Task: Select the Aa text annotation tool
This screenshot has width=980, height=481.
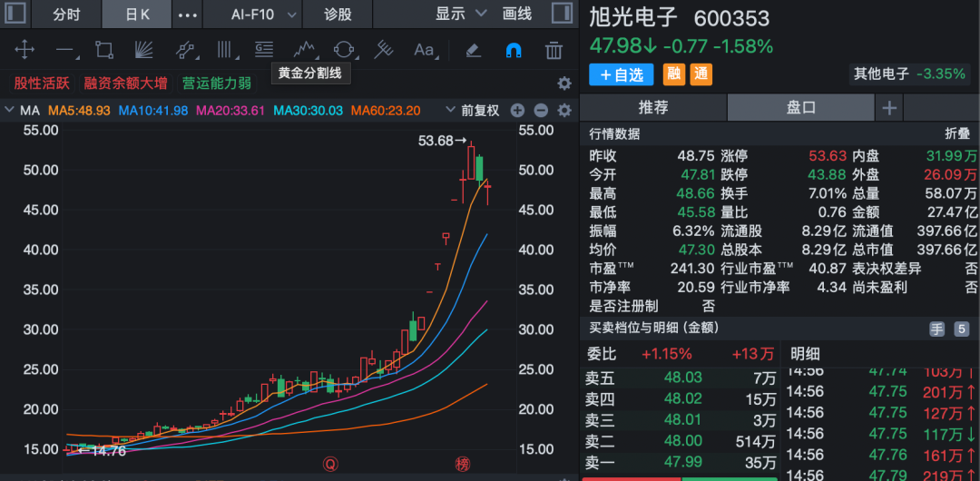Action: (x=425, y=49)
